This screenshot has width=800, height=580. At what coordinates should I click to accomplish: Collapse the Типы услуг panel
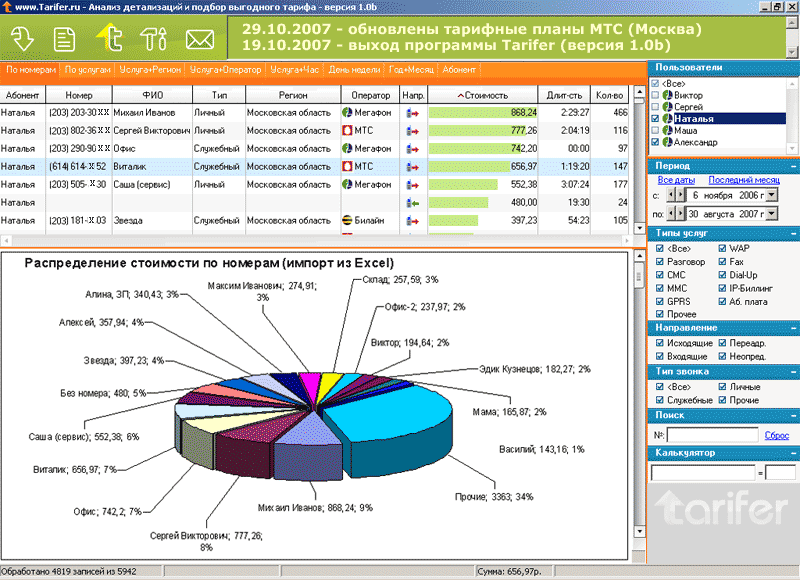[791, 233]
